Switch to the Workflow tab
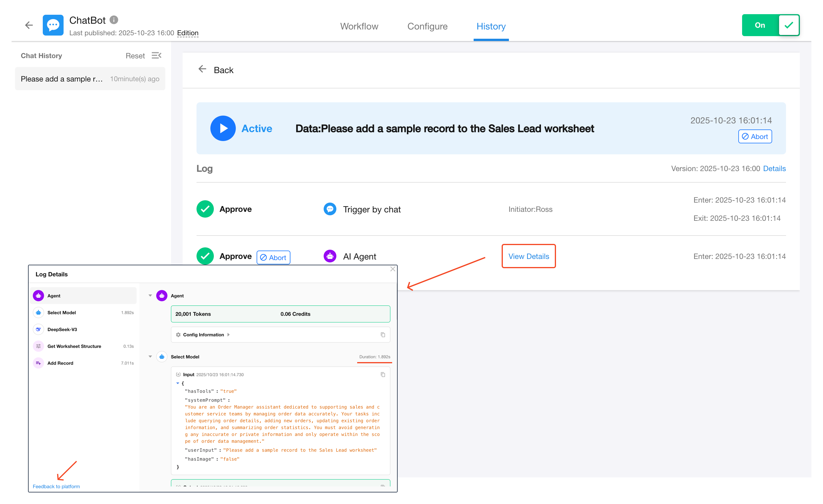Image resolution: width=823 pixels, height=504 pixels. tap(359, 26)
